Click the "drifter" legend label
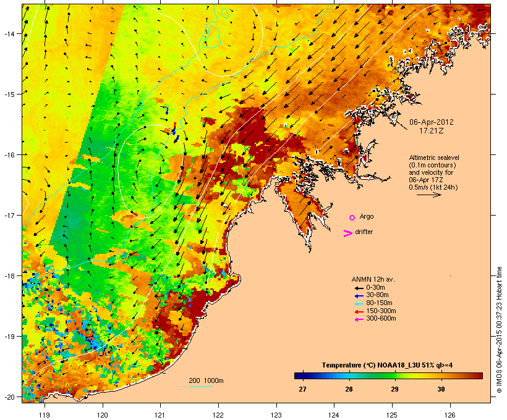 coord(364,232)
